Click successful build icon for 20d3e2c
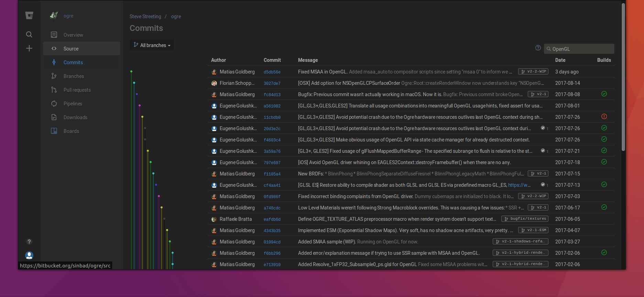 click(x=604, y=128)
